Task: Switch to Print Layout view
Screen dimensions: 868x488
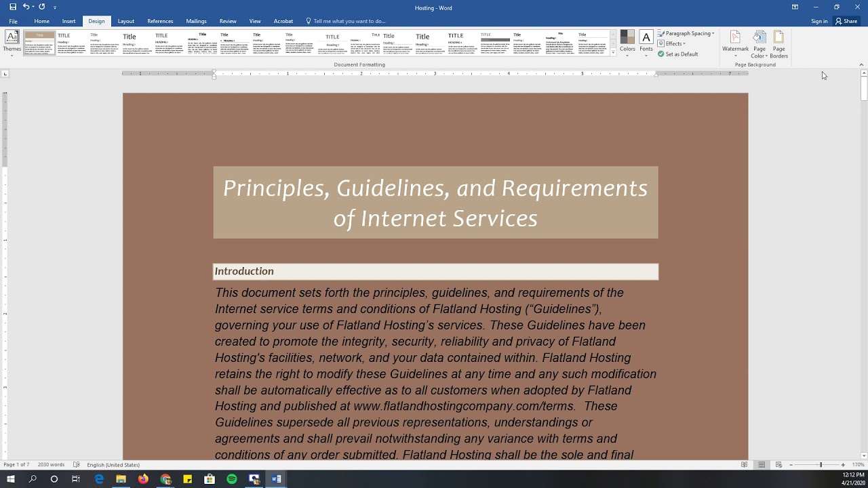Action: pos(762,465)
